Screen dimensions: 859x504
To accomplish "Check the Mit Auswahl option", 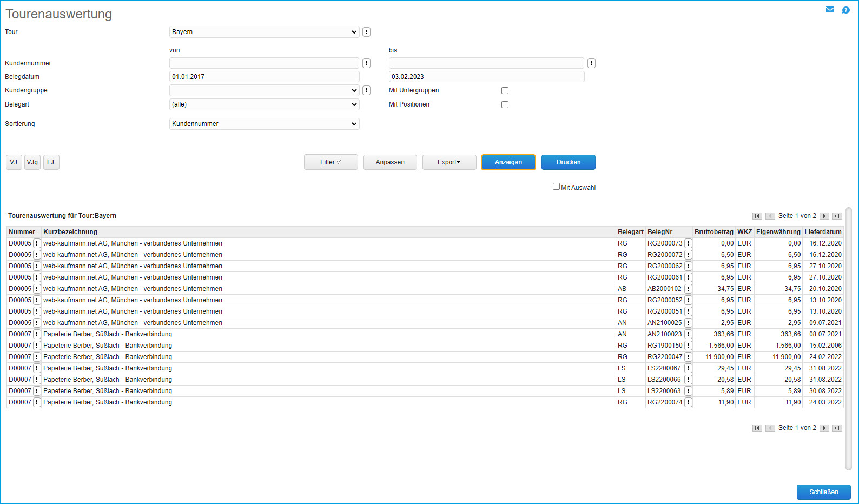I will tap(556, 187).
